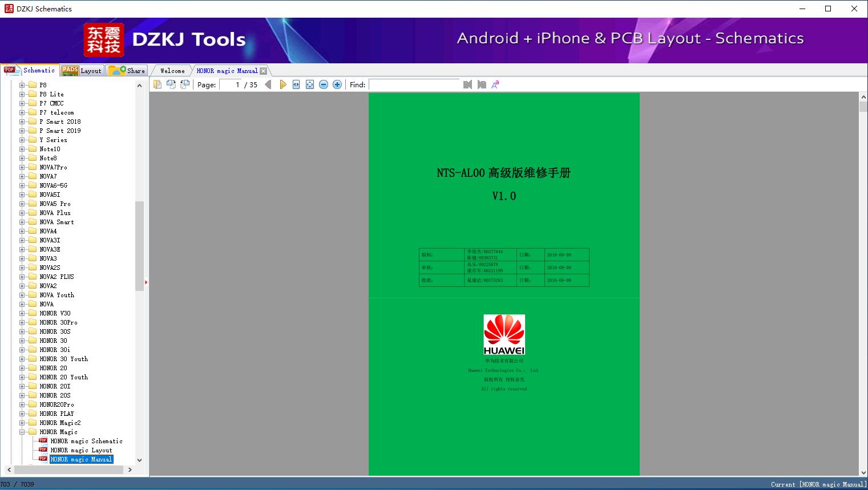Viewport: 868px width, 490px height.
Task: Expand the HONOR 30 Youth tree node
Action: 22,359
